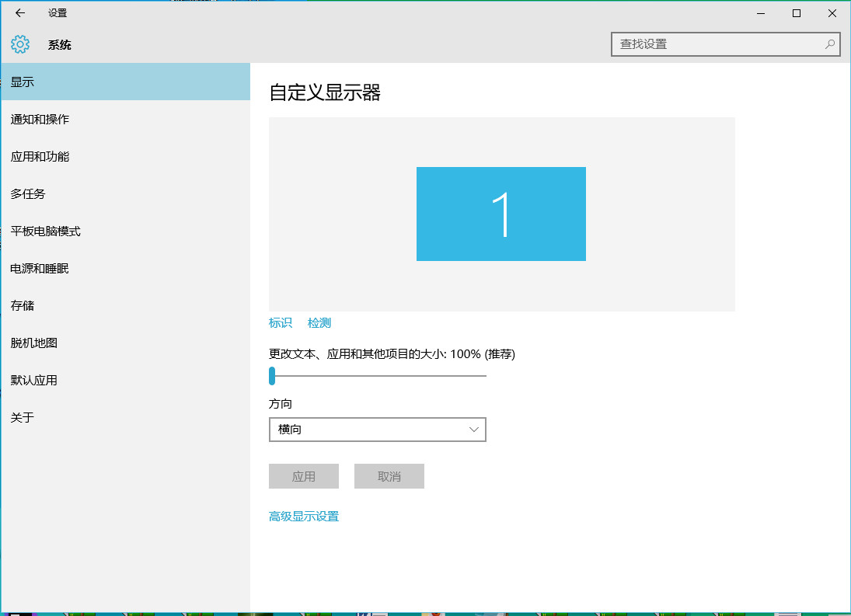The height and width of the screenshot is (616, 851).
Task: Click the 标识 link
Action: (281, 323)
